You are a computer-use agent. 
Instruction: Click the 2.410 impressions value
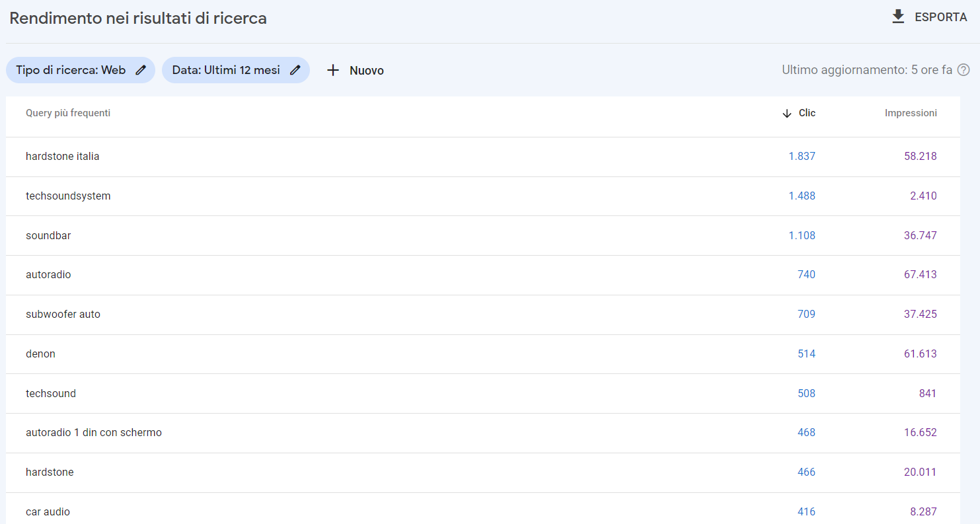pyautogui.click(x=923, y=196)
